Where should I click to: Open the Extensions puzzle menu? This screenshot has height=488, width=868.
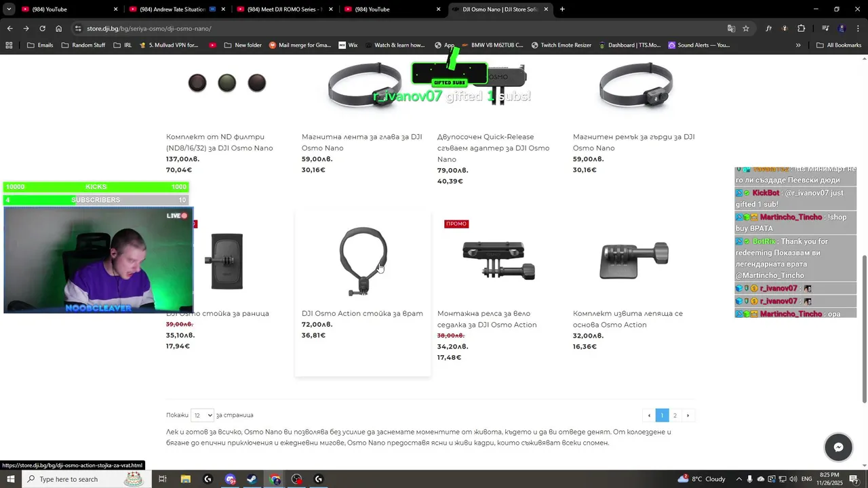tap(801, 28)
